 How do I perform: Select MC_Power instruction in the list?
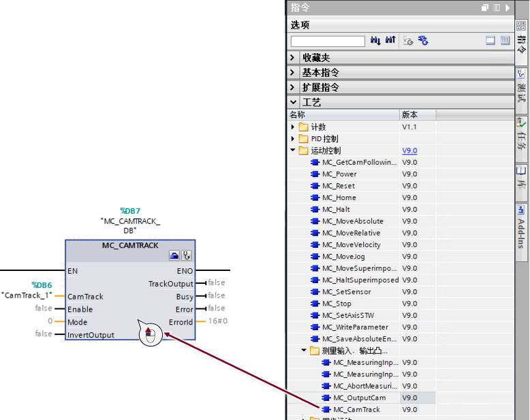tap(339, 174)
